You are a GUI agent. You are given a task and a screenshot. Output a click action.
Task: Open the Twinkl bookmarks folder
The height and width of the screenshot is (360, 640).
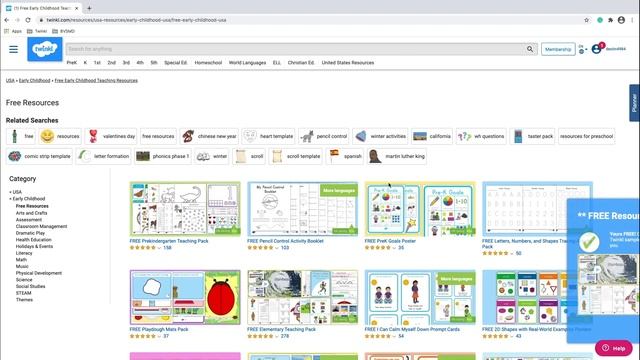[37, 31]
